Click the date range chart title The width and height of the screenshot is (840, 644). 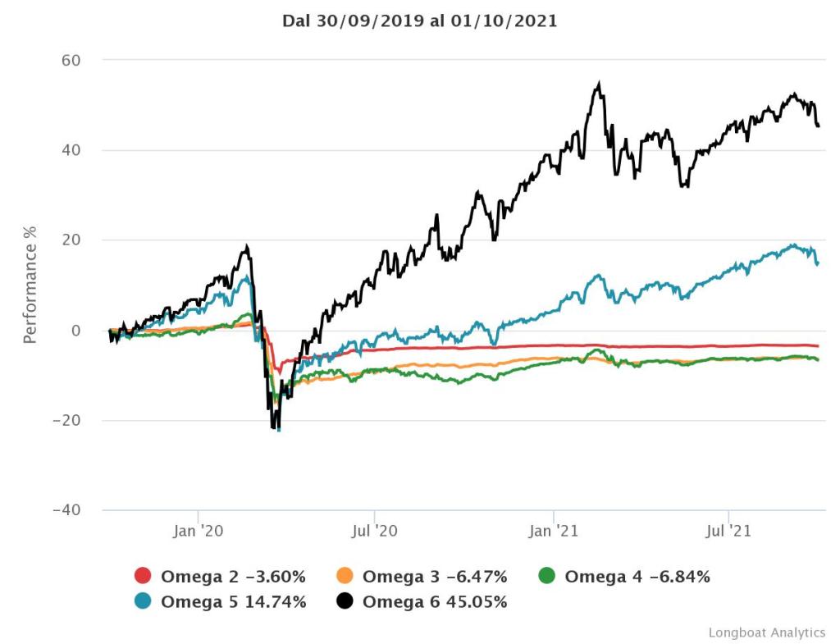pyautogui.click(x=419, y=21)
